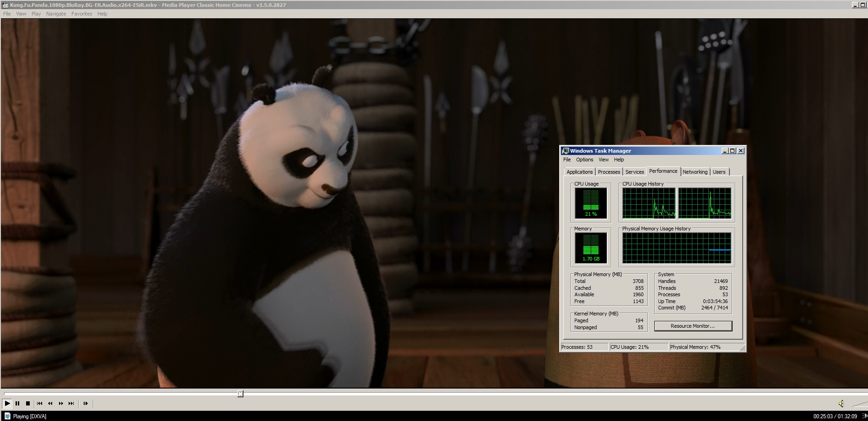Open the View menu in Media Player Classic
Screen dimensions: 868x421
[x=21, y=14]
